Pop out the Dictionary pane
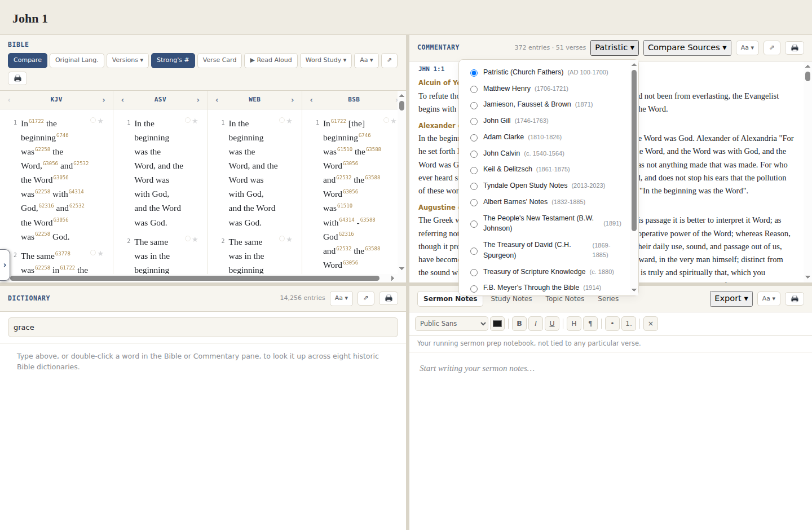This screenshot has width=812, height=530. point(366,298)
